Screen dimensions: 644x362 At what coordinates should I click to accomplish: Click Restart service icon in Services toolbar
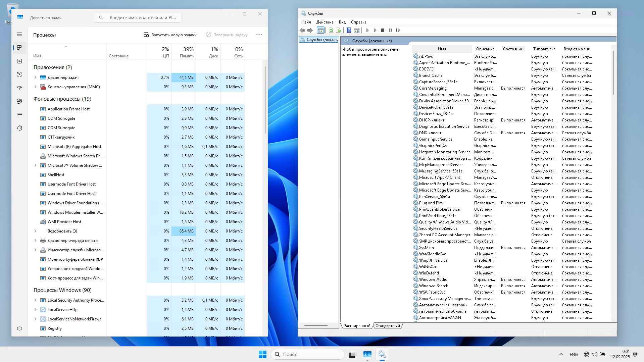398,30
